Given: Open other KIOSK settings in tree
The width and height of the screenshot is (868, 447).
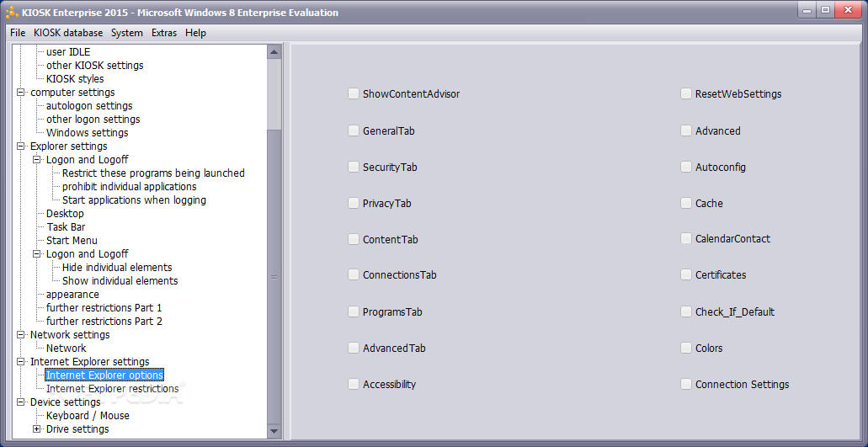Looking at the screenshot, I should coord(94,66).
